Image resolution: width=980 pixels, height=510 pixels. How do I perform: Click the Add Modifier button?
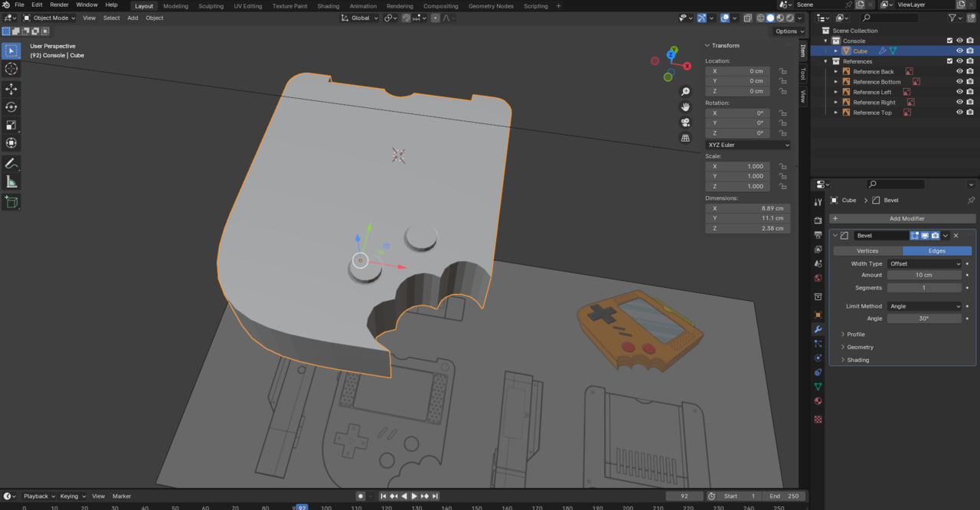click(906, 218)
